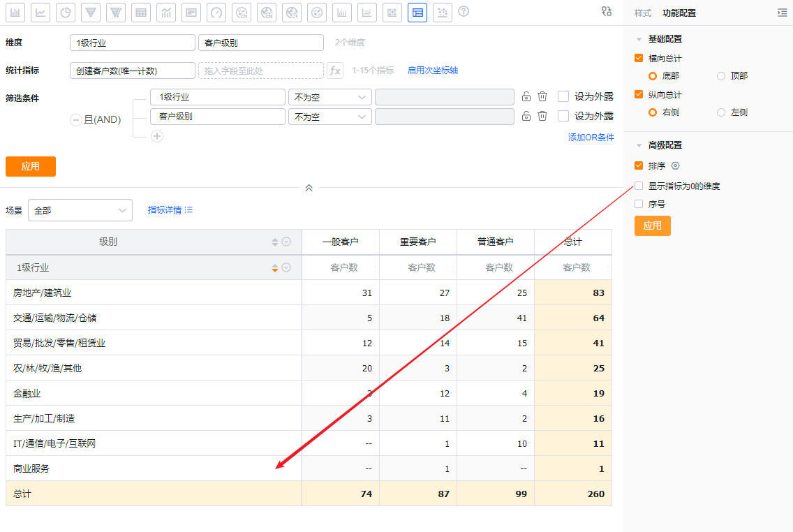Open sort settings gear next to 排序
The image size is (793, 532).
point(675,166)
